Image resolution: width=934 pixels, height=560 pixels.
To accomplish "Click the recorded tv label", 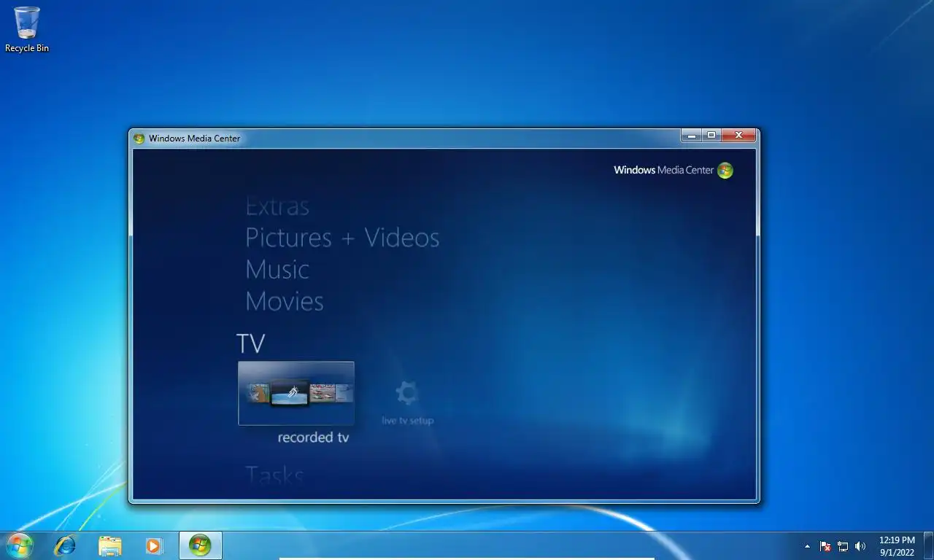I will pyautogui.click(x=313, y=437).
